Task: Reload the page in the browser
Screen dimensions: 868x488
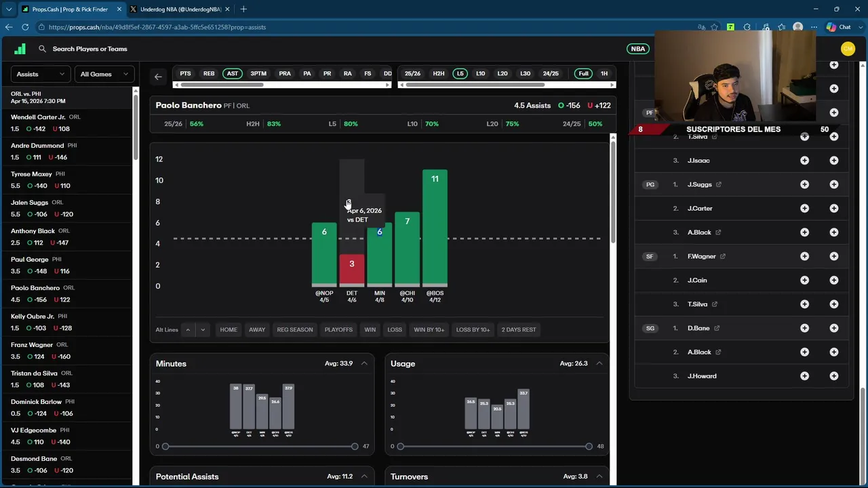Action: [x=25, y=27]
